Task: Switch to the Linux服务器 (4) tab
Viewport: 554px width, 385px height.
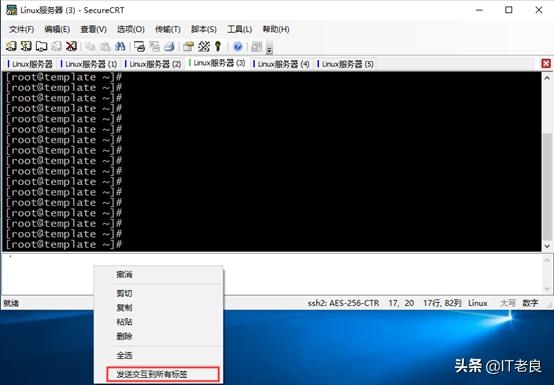Action: pos(281,64)
